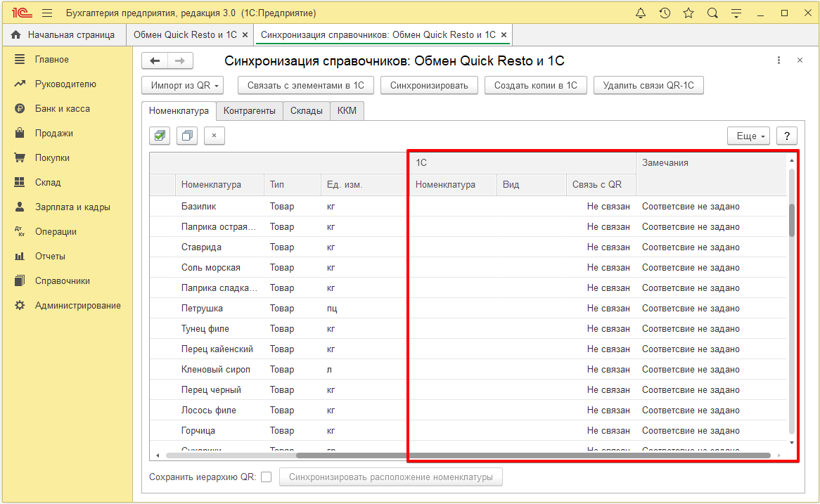Open the Продажи section in sidebar
Screen dimensions: 820x504
pos(54,134)
